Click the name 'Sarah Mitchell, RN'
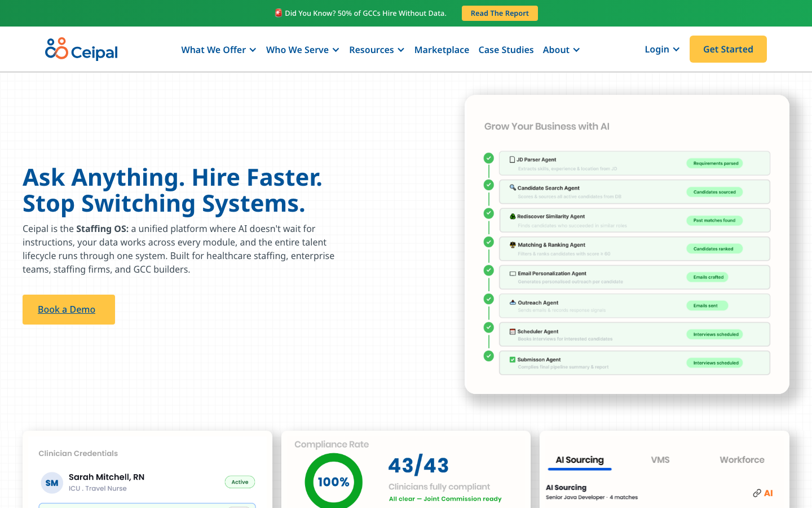 tap(107, 477)
